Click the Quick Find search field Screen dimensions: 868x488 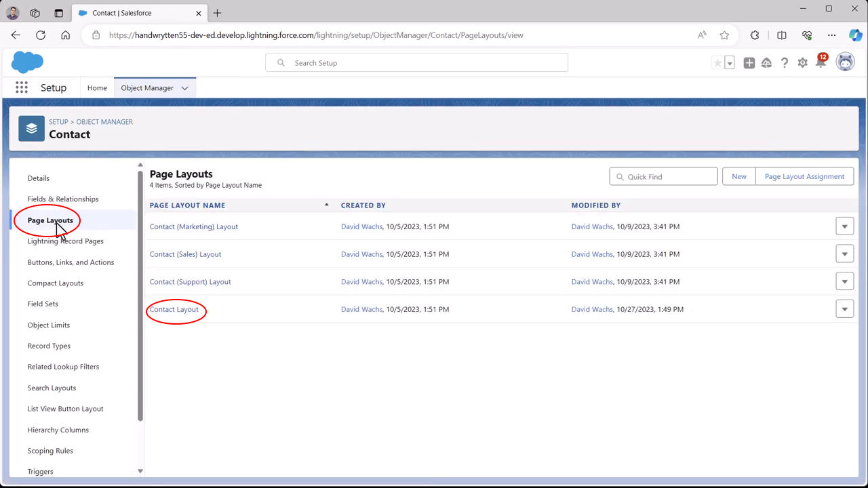tap(668, 176)
